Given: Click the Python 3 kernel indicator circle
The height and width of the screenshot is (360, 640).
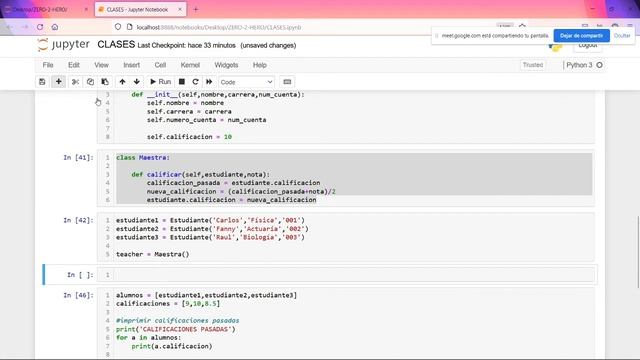Looking at the screenshot, I should tap(599, 65).
